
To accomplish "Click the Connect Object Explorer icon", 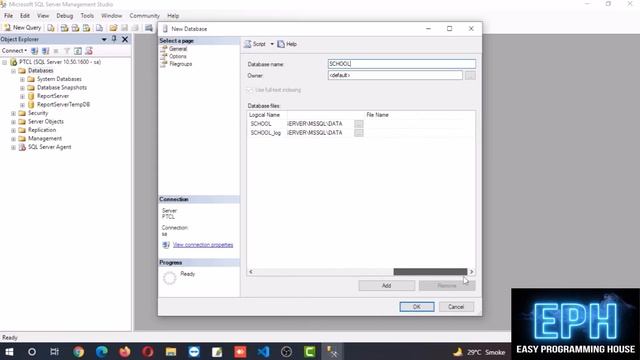I will pos(35,51).
